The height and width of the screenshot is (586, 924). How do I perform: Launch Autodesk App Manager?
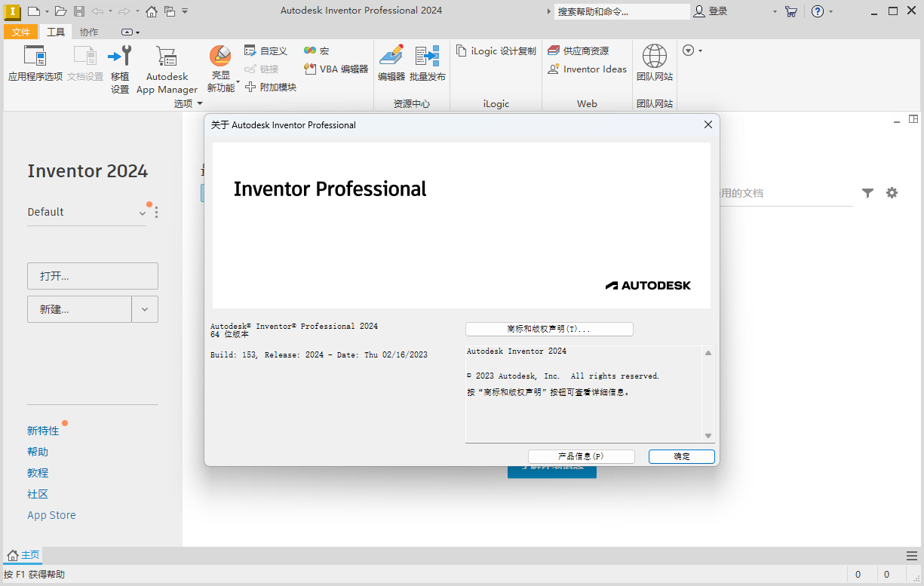(x=167, y=69)
